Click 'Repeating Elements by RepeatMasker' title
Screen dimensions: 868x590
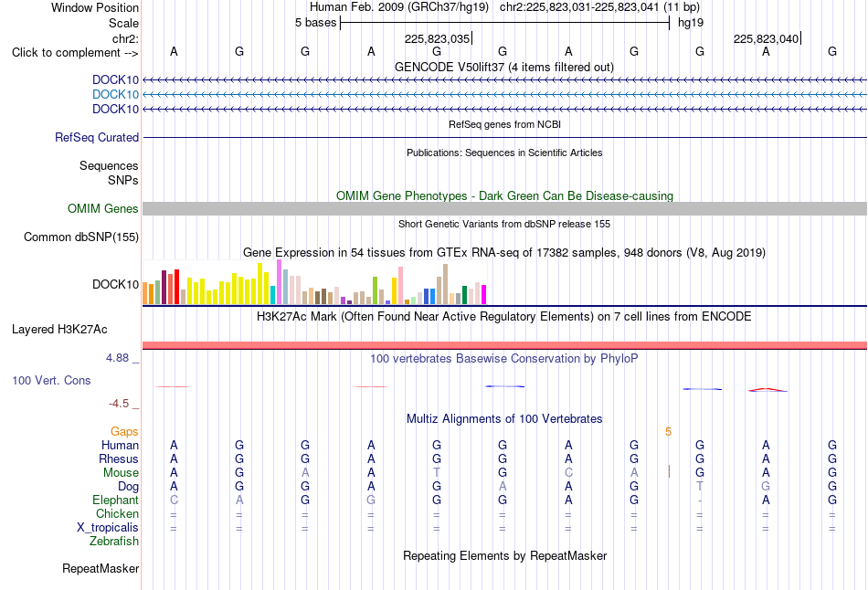click(504, 555)
